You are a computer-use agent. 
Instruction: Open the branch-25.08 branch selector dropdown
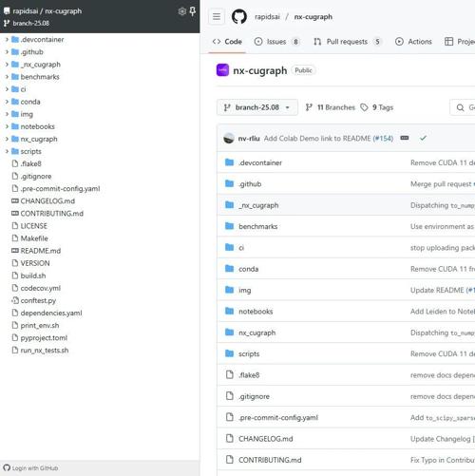coord(257,107)
